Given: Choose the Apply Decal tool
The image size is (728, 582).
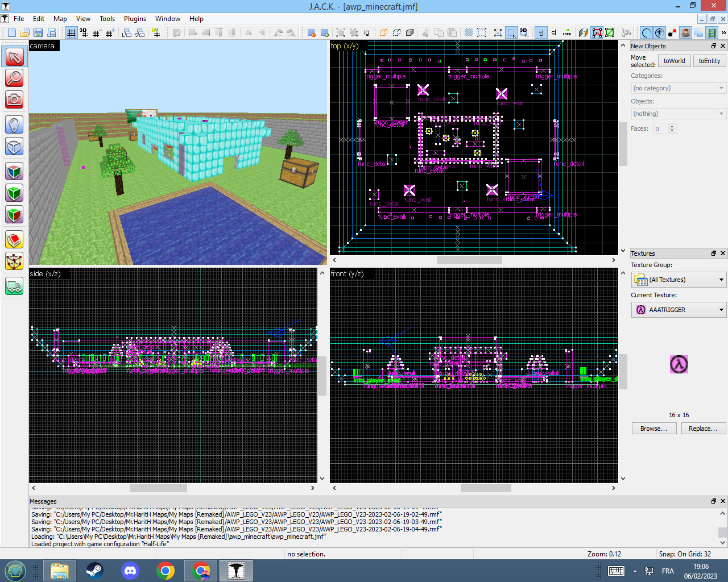Looking at the screenshot, I should (x=14, y=214).
